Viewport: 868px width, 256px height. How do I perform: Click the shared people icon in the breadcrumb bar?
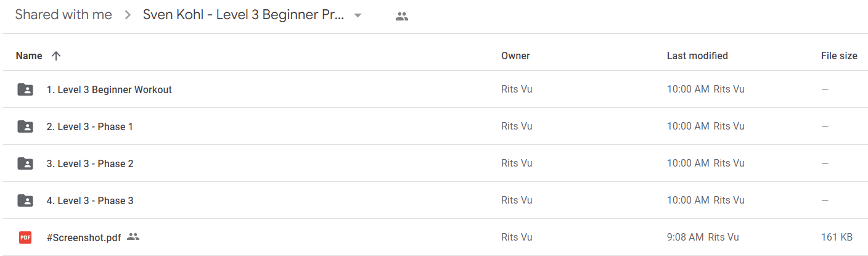[x=402, y=17]
